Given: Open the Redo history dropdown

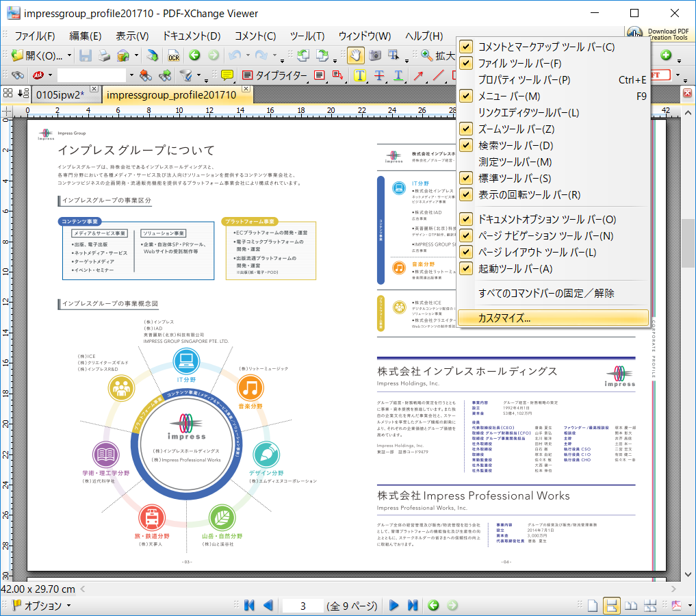Looking at the screenshot, I should pos(274,55).
